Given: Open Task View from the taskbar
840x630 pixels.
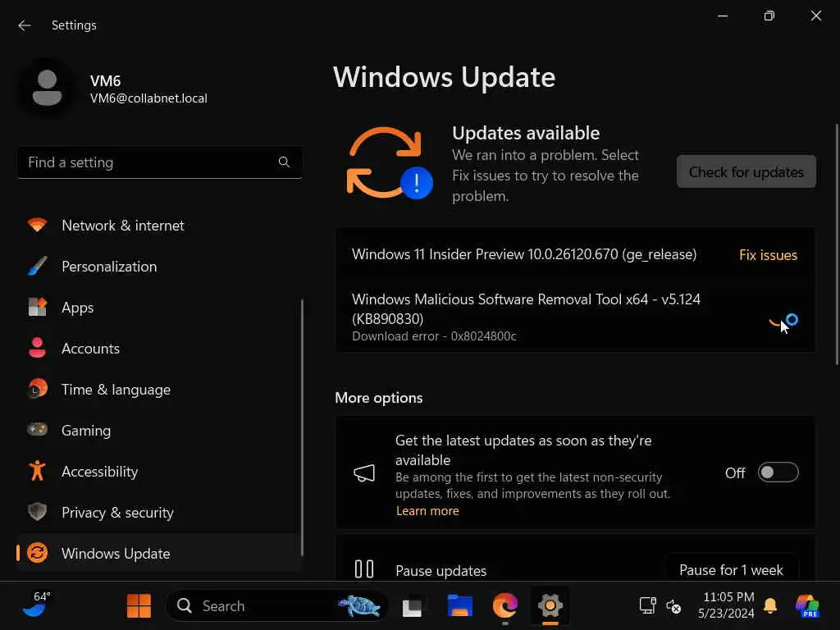Looking at the screenshot, I should [x=412, y=606].
